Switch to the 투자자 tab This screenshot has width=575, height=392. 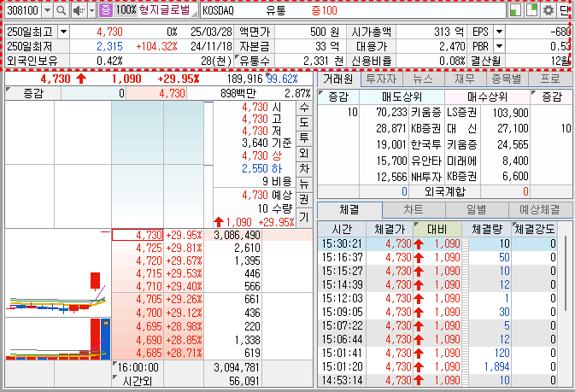pos(381,79)
